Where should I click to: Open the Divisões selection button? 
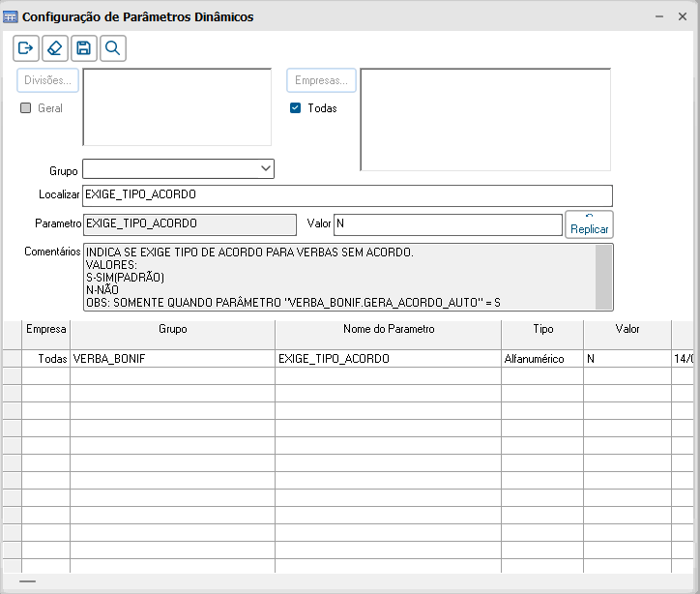(x=46, y=81)
